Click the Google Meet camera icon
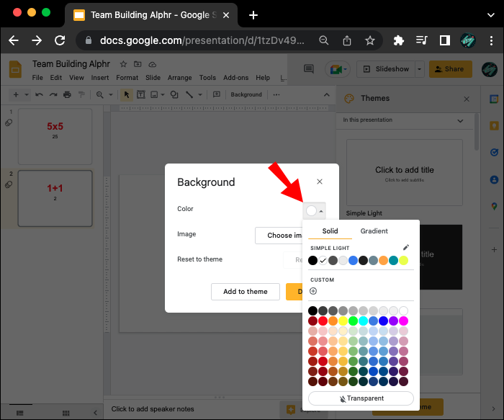The image size is (504, 420). 335,69
